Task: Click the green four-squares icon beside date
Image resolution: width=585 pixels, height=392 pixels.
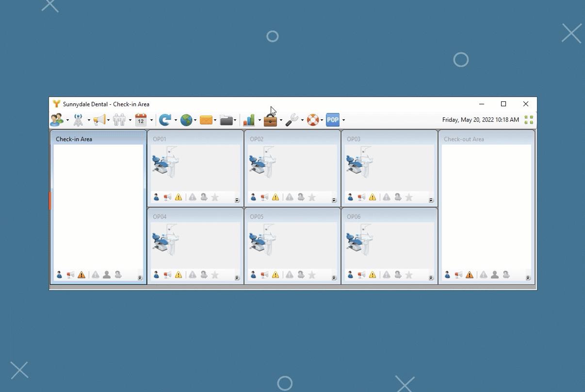Action: click(x=529, y=120)
